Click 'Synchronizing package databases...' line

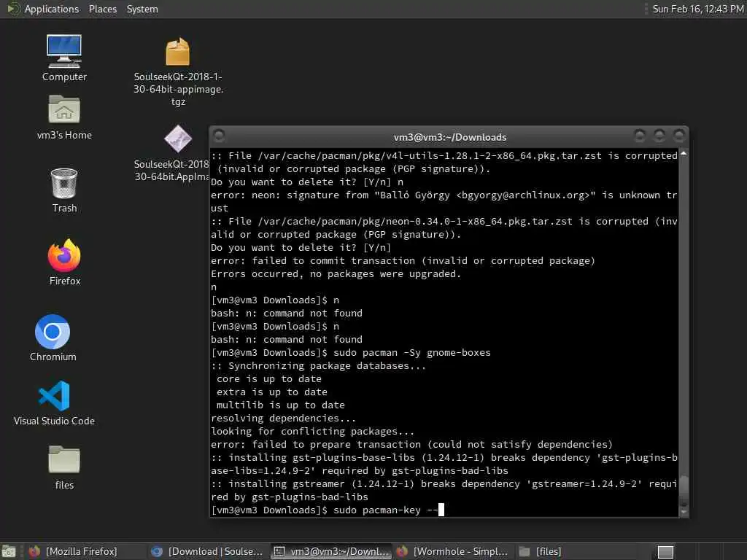318,366
